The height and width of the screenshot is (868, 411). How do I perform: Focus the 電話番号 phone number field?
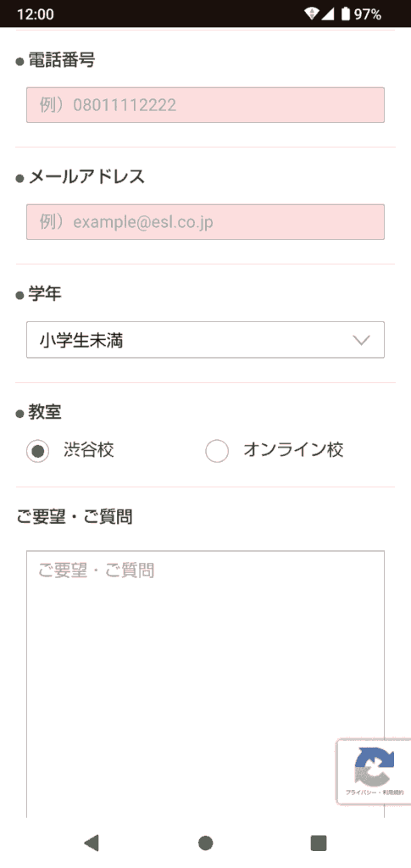tap(205, 104)
